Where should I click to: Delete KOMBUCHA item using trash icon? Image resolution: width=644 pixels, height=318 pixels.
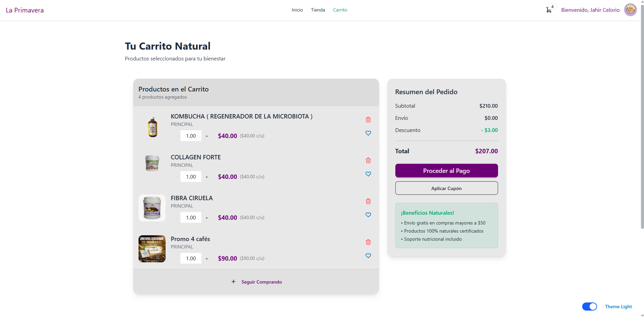coord(368,120)
